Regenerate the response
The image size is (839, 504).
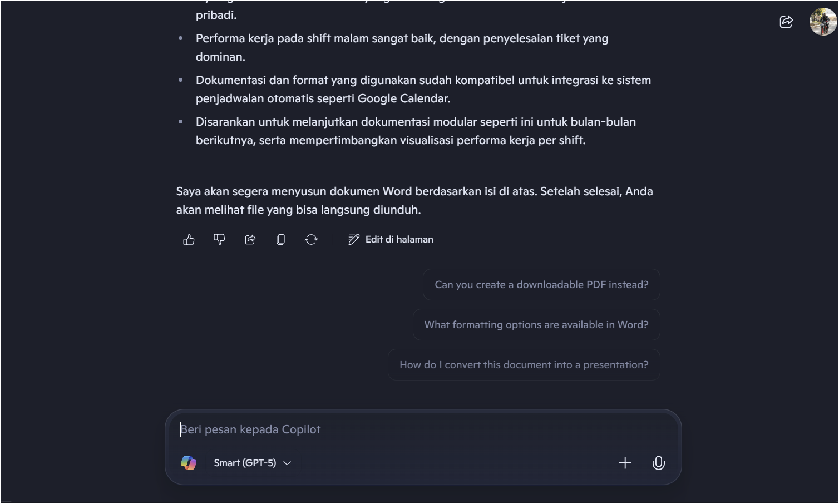point(311,240)
